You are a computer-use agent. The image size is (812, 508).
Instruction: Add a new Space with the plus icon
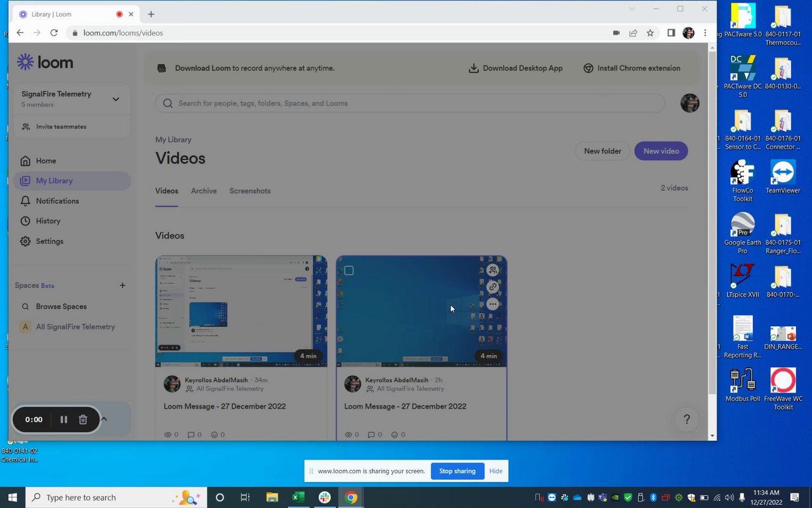click(122, 286)
